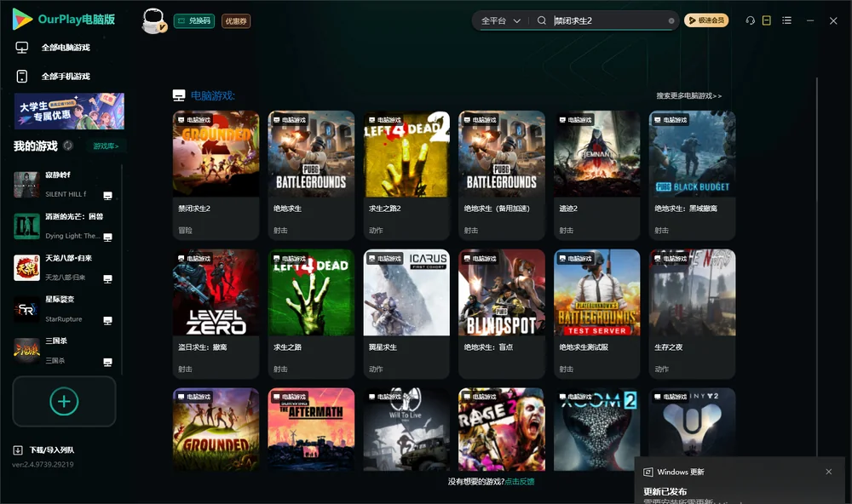This screenshot has height=504, width=852.
Task: Open the 绝地求生(备用加速) game card
Action: pyautogui.click(x=502, y=175)
